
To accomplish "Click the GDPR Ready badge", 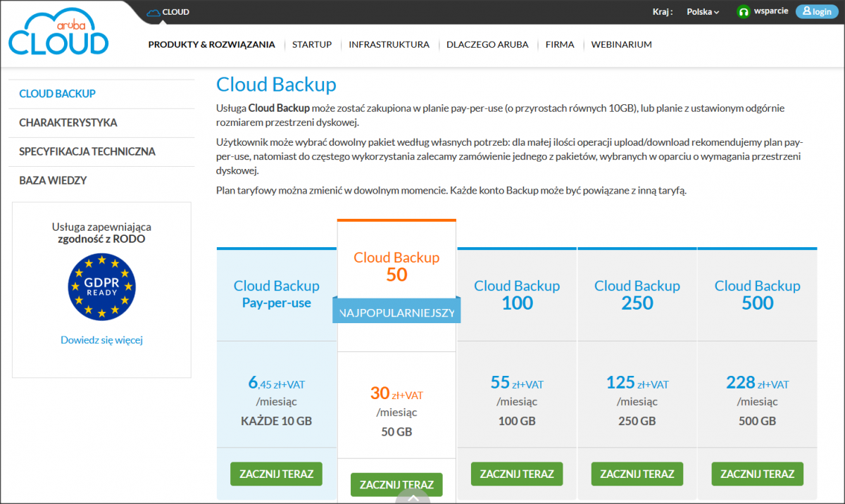I will (x=101, y=286).
